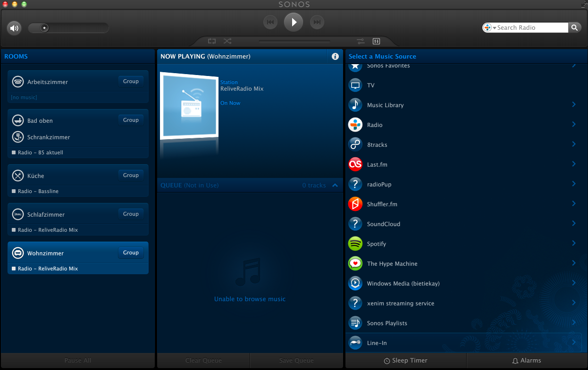Expand the Radio source chevron
This screenshot has height=370, width=588.
(x=574, y=125)
